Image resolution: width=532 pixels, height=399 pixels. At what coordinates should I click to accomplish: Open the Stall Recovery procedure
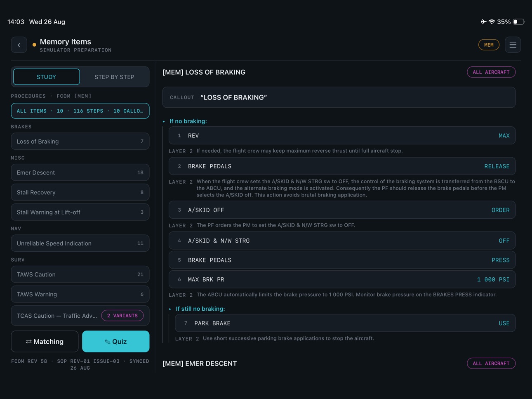pos(80,192)
